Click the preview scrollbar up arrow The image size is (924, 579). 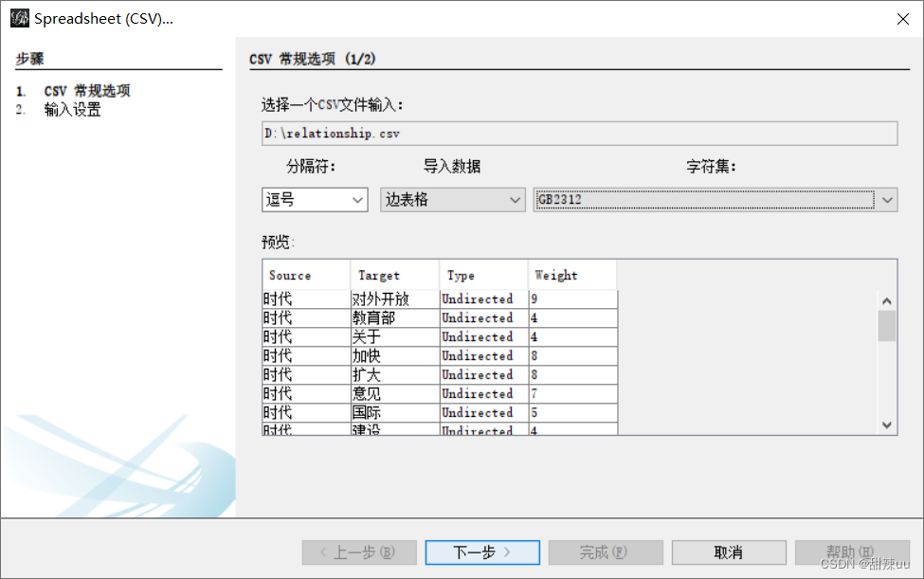coord(887,301)
